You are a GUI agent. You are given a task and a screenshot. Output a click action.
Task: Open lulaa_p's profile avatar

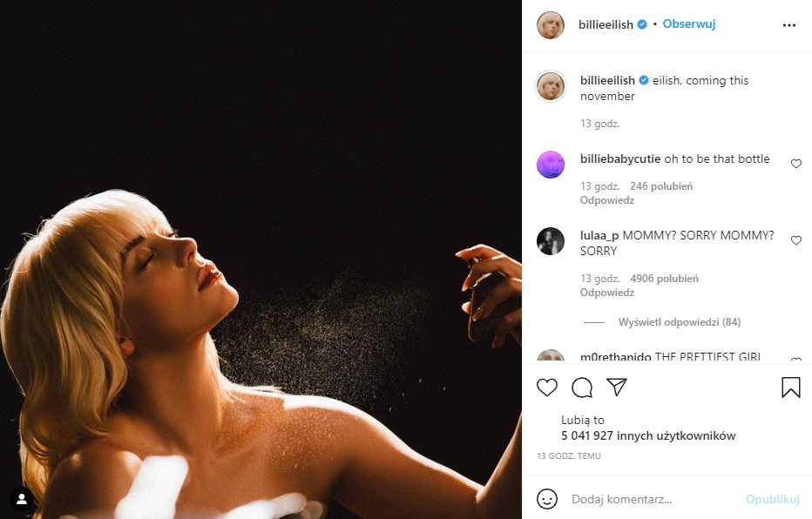tap(551, 241)
